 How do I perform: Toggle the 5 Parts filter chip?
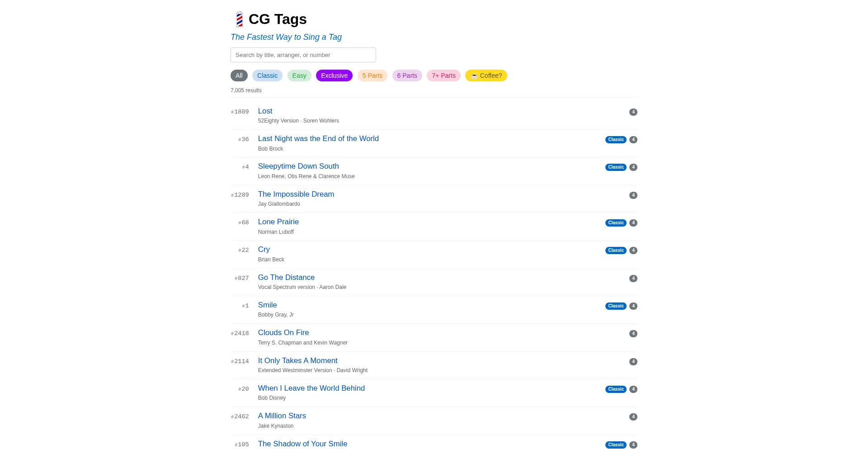[372, 76]
